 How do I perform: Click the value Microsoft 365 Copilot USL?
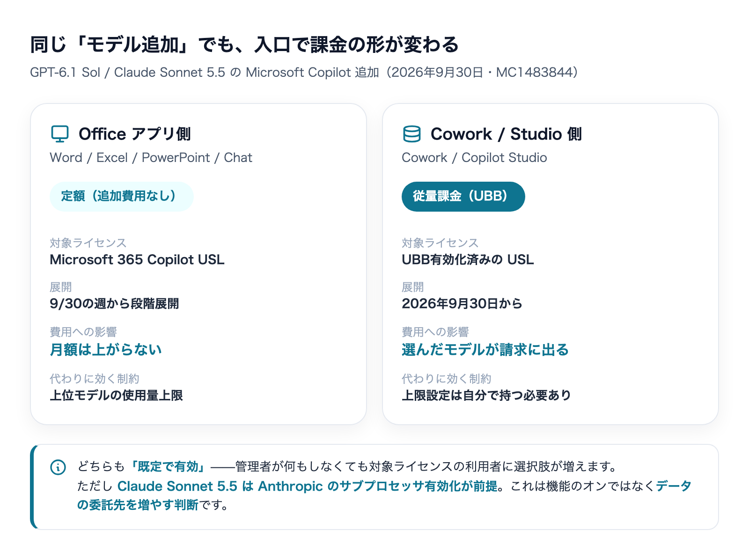137,259
